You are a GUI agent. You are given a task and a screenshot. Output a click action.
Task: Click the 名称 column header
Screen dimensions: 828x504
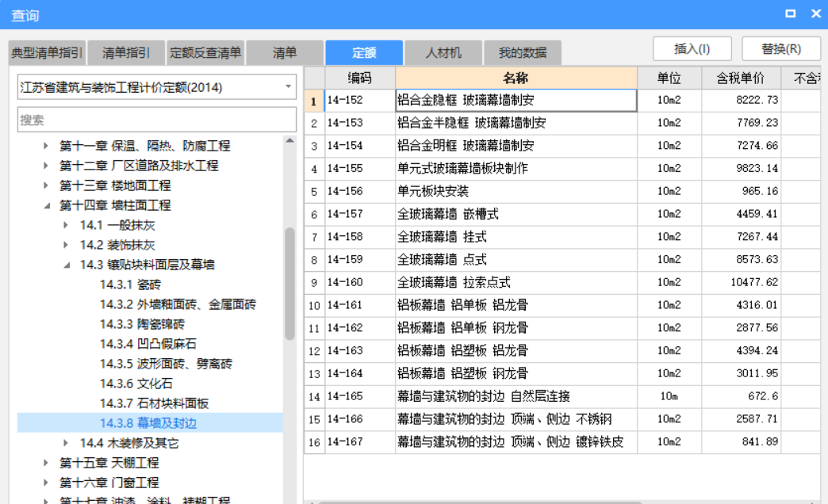click(516, 78)
